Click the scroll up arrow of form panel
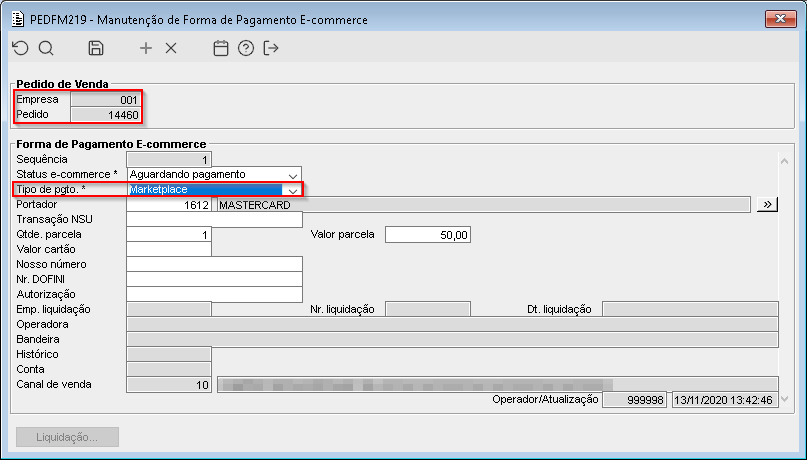Screen dimensions: 807x460 pyautogui.click(x=784, y=162)
